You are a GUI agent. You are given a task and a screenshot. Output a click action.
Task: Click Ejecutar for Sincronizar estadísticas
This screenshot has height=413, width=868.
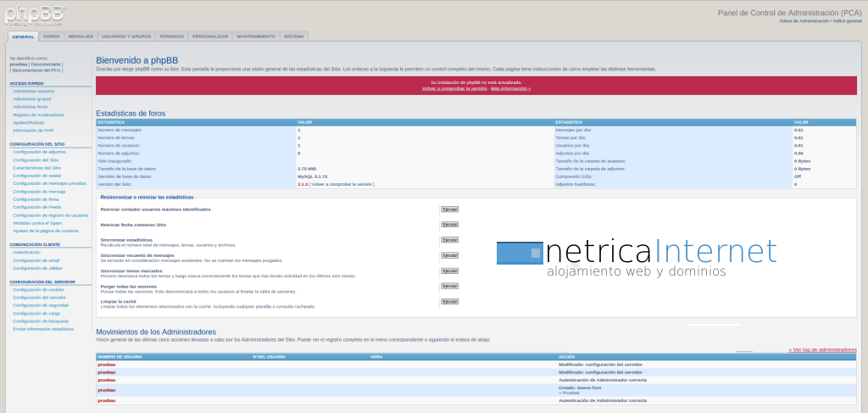(449, 240)
